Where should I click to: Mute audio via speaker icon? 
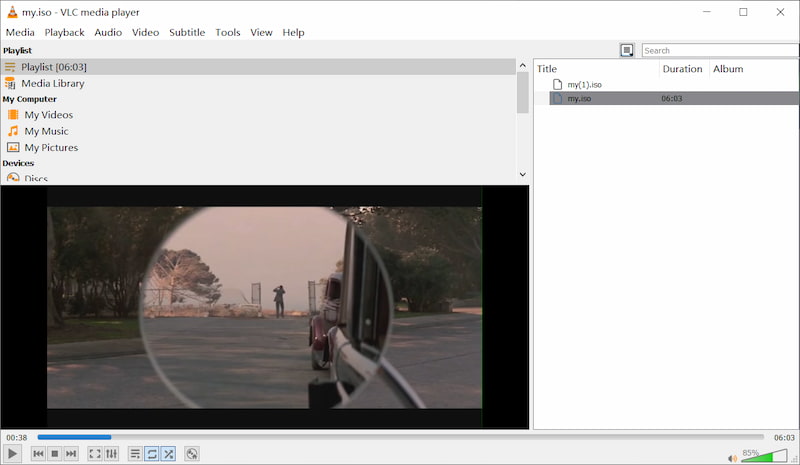pos(732,458)
